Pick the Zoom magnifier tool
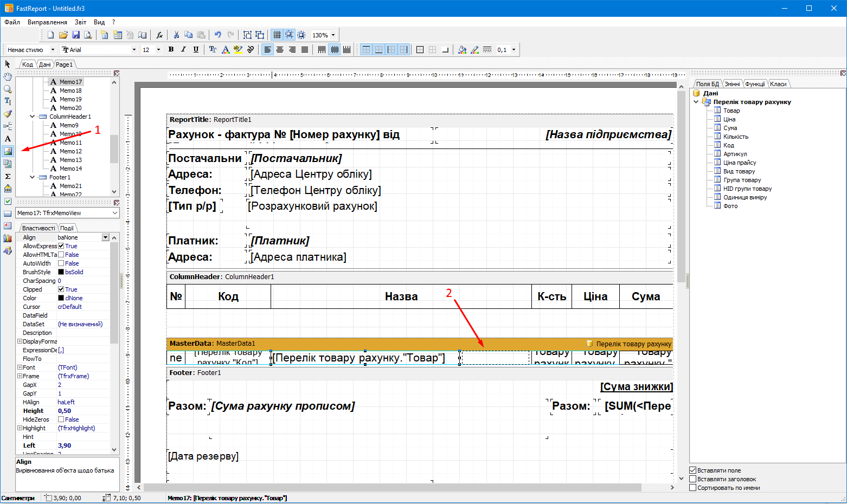 [8, 89]
